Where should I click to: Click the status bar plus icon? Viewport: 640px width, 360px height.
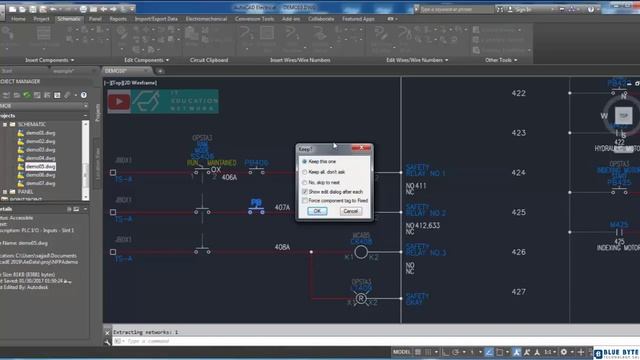point(580,352)
